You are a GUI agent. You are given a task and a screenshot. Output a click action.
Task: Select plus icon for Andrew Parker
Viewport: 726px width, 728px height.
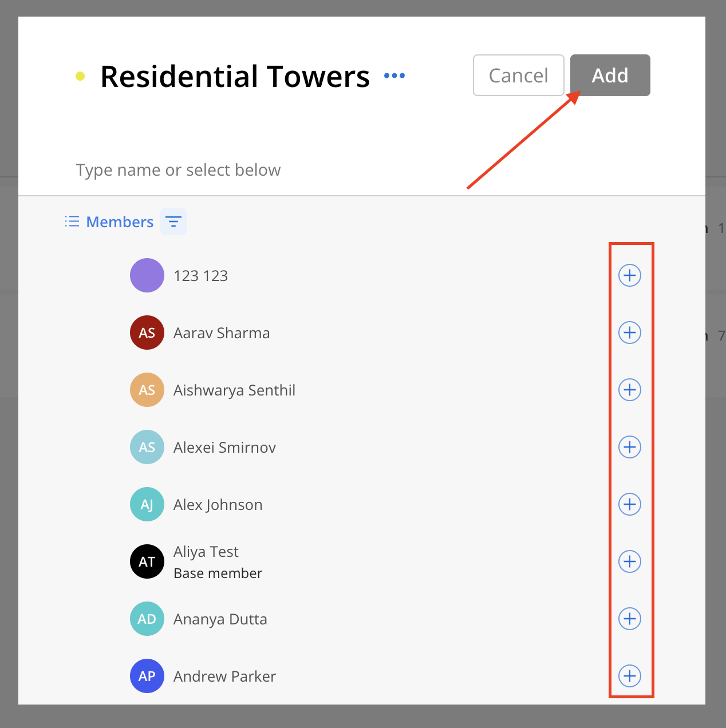(629, 676)
